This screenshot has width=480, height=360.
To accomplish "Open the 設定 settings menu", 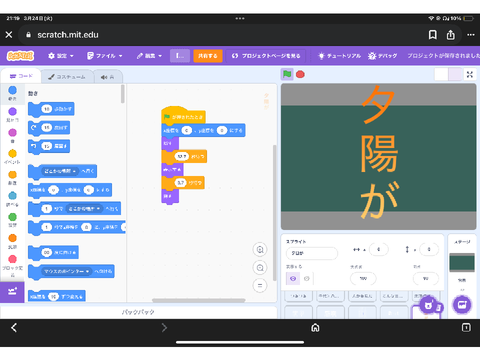I will pyautogui.click(x=61, y=56).
